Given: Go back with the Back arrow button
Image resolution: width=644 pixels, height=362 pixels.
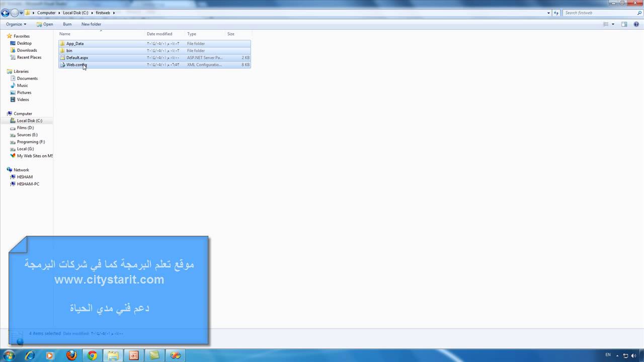Looking at the screenshot, I should coord(6,13).
